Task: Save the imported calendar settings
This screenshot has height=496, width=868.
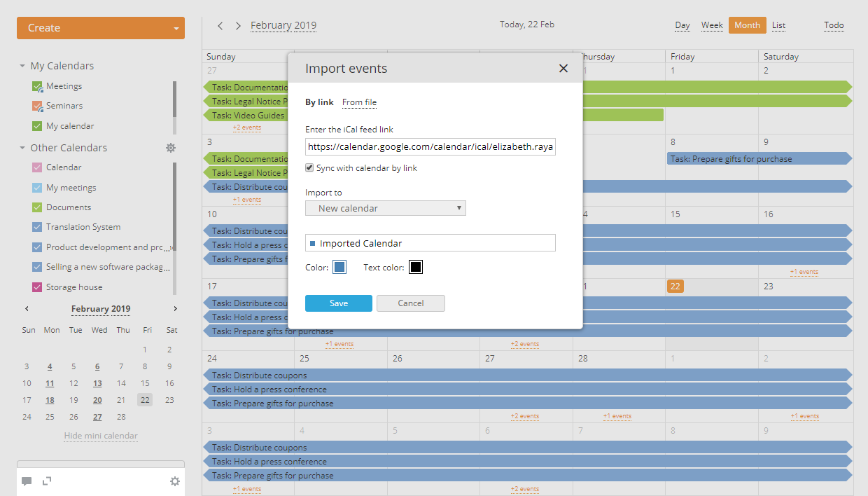Action: pos(338,303)
